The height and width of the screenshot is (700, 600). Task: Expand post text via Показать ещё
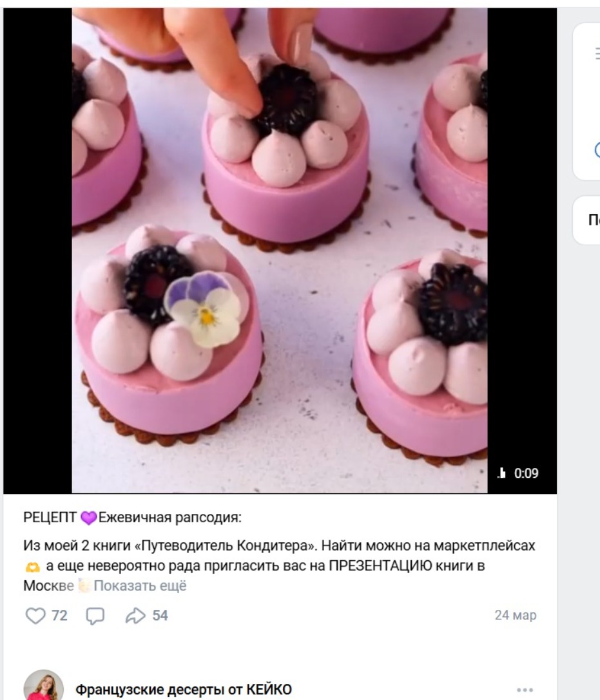[140, 586]
